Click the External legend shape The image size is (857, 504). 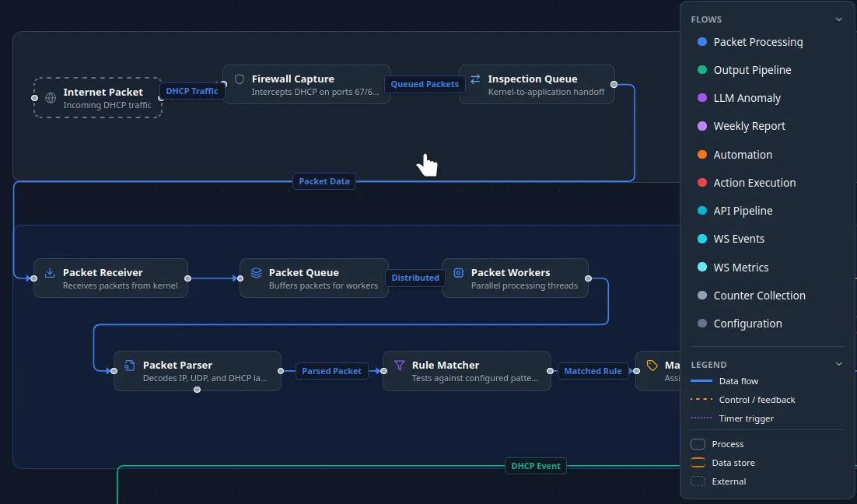[x=698, y=481]
